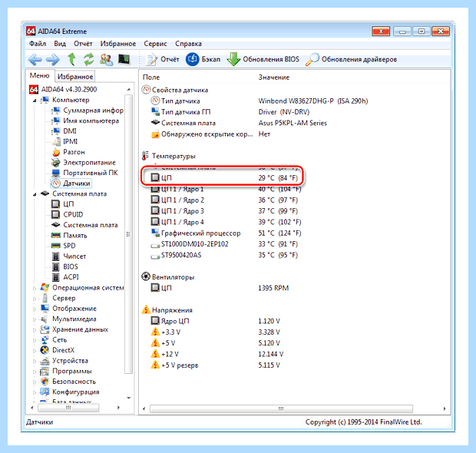
Task: Collapse the Компьютер tree node
Action: tap(35, 100)
